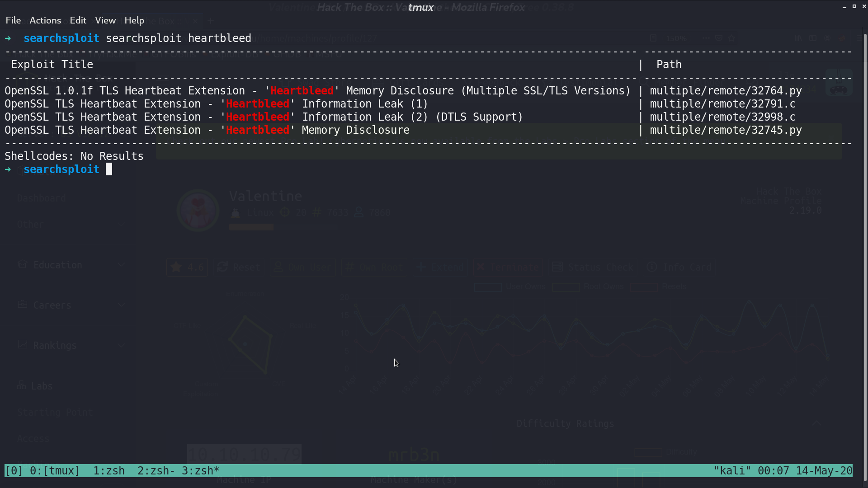This screenshot has height=488, width=868.
Task: Select the active tmux window 3:zsh*
Action: coord(200,471)
